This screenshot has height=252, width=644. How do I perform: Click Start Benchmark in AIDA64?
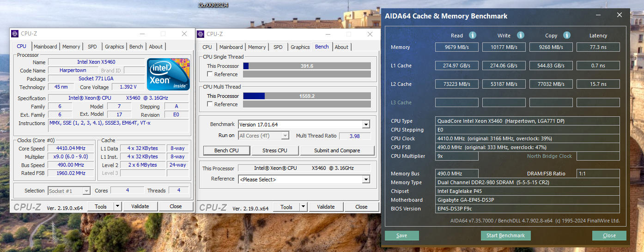pos(506,235)
